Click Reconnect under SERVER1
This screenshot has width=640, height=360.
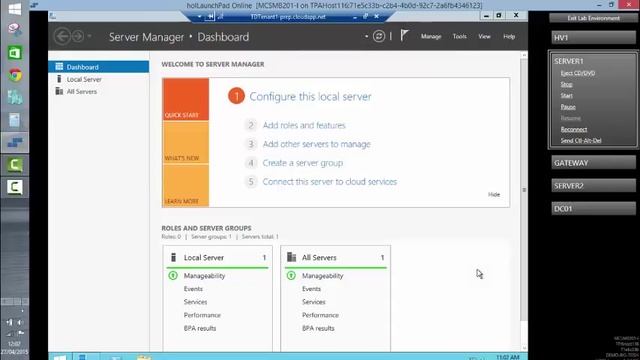(x=573, y=129)
